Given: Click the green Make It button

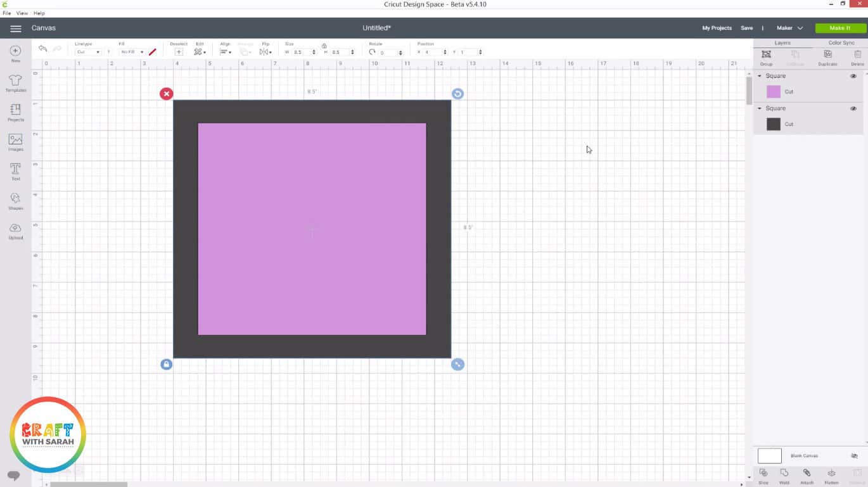Looking at the screenshot, I should pyautogui.click(x=840, y=28).
